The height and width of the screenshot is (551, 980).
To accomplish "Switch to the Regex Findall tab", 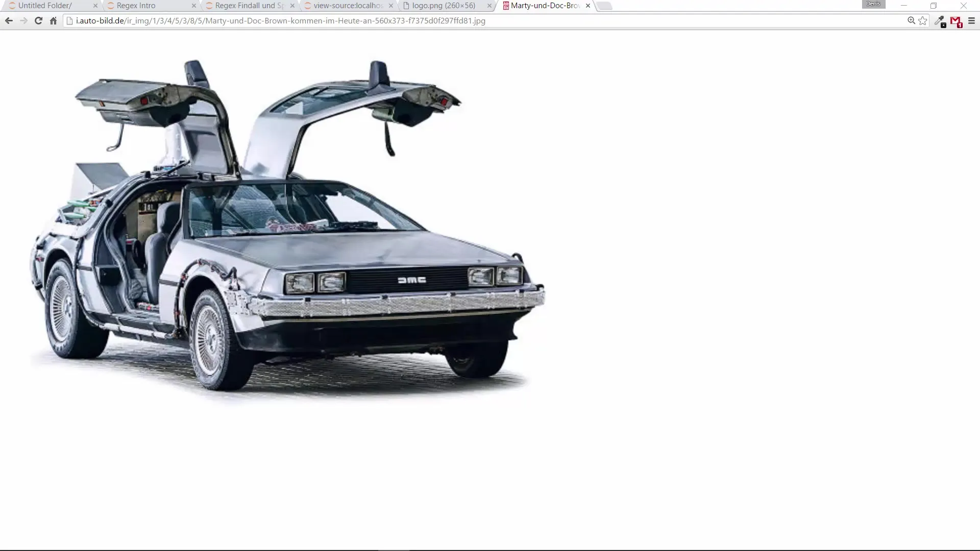I will click(250, 6).
